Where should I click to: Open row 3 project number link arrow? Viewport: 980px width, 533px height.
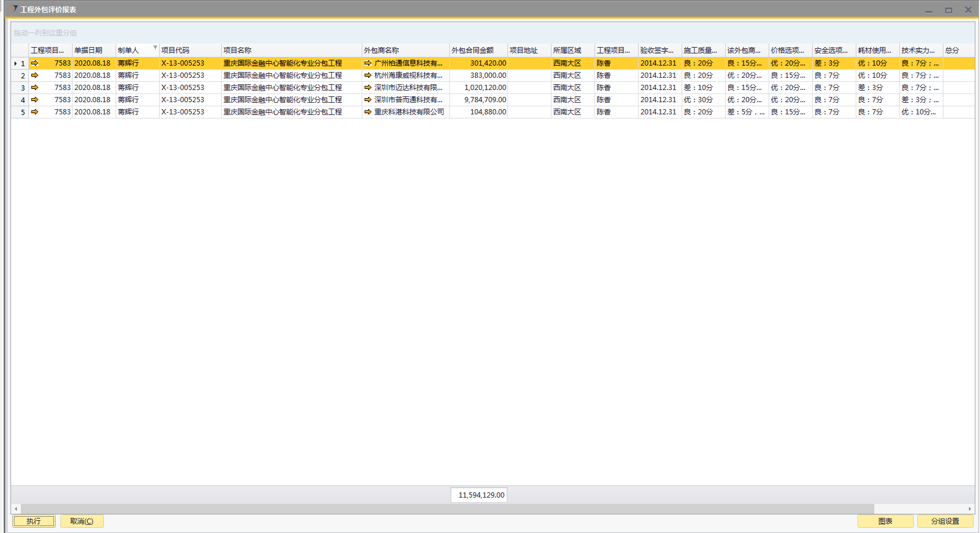(x=35, y=88)
